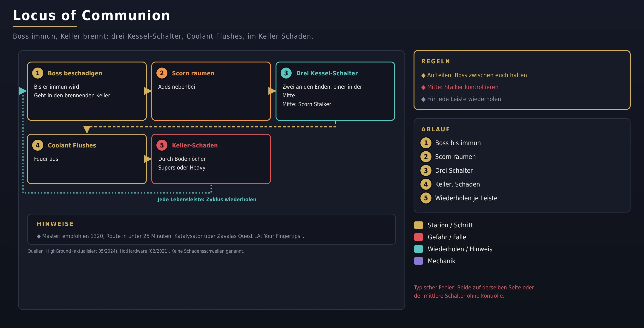Viewport: 644px width, 328px height.
Task: Click the HINWEISE section heading
Action: pyautogui.click(x=55, y=224)
